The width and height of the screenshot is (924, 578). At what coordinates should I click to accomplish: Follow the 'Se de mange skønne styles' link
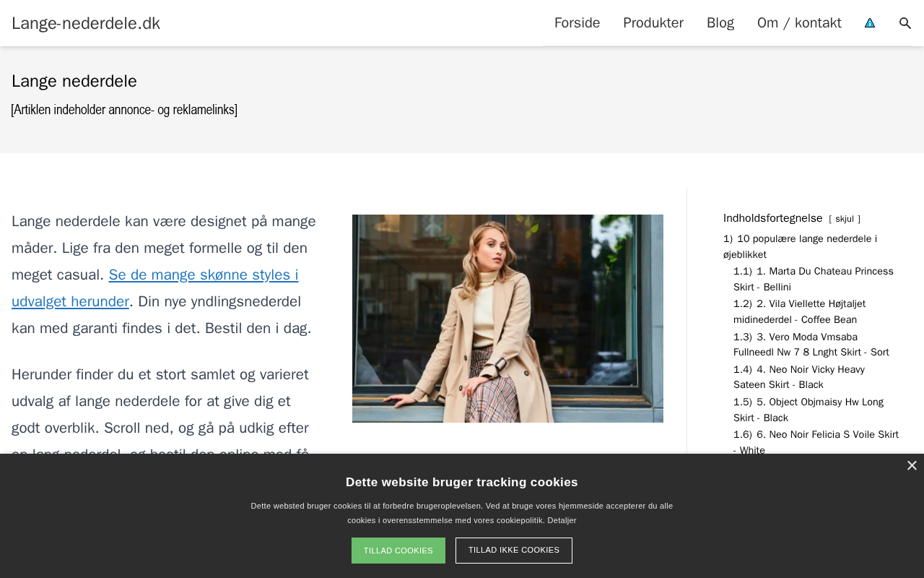[x=154, y=288]
